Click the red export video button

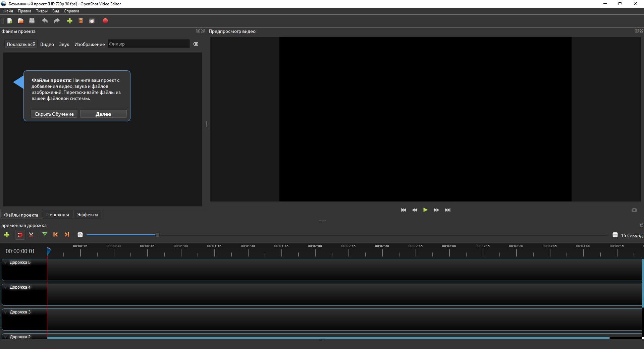pos(105,21)
